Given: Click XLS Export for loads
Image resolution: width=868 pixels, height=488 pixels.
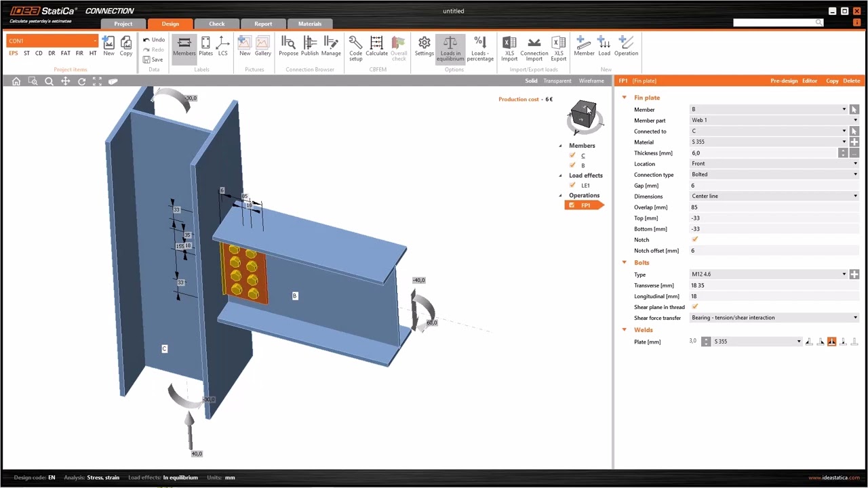Looking at the screenshot, I should pyautogui.click(x=559, y=48).
